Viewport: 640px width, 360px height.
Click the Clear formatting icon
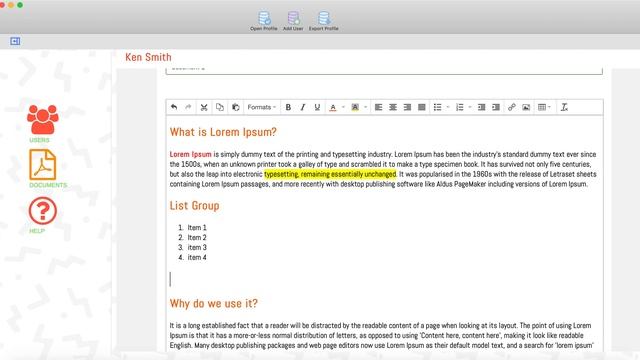click(564, 107)
